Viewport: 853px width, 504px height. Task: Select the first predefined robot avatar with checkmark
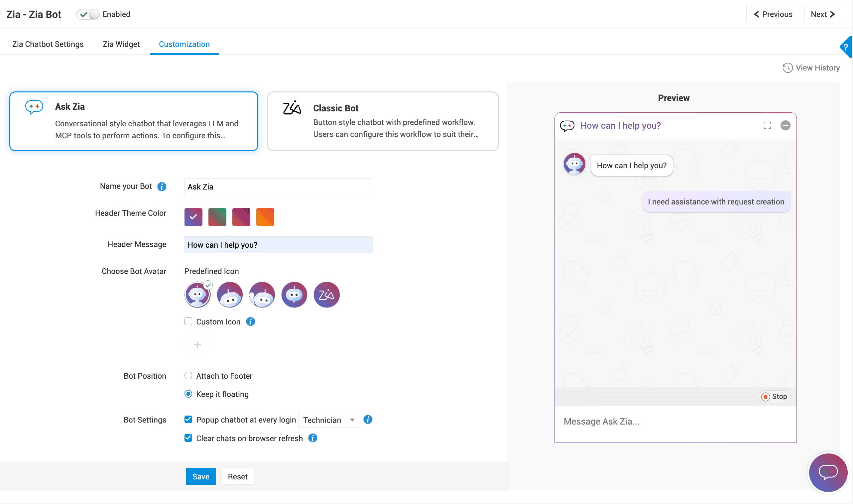(198, 295)
